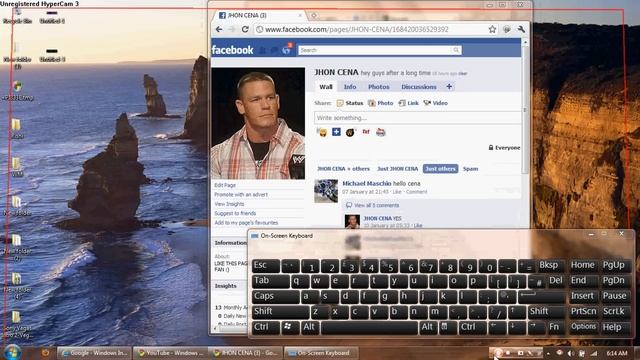The height and width of the screenshot is (360, 640).
Task: Open the Discussions tab
Action: [x=419, y=87]
